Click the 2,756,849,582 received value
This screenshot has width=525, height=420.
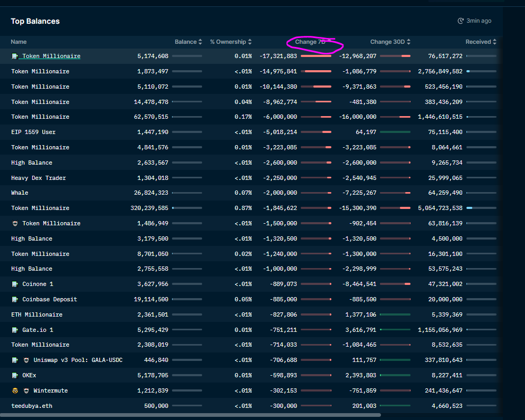tap(440, 71)
